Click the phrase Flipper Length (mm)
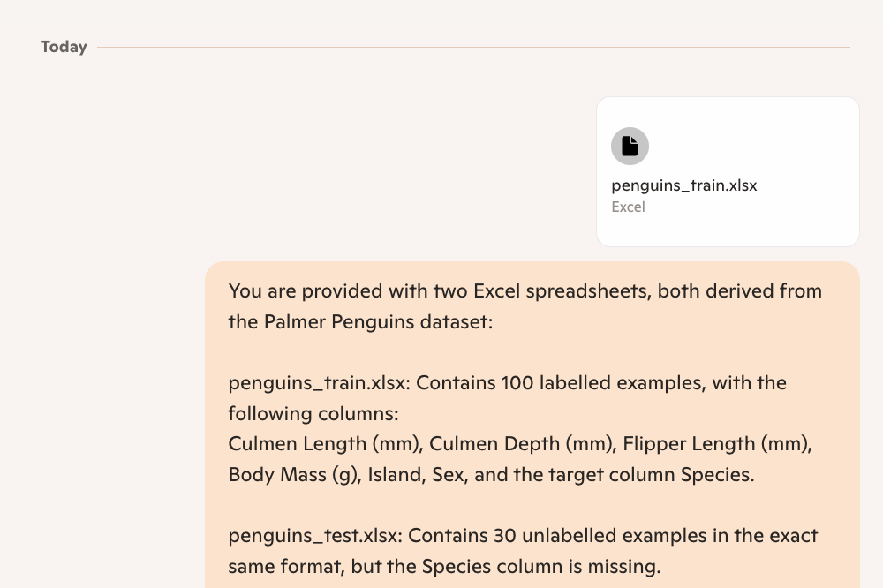The height and width of the screenshot is (588, 883). (x=717, y=444)
